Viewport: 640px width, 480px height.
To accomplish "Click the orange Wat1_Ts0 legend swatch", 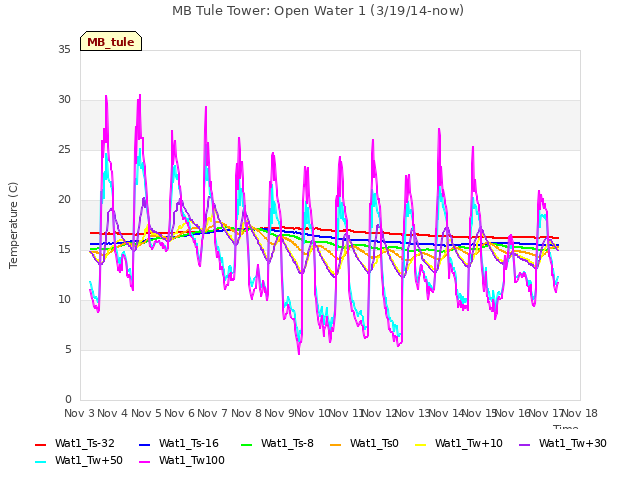I will (x=336, y=444).
